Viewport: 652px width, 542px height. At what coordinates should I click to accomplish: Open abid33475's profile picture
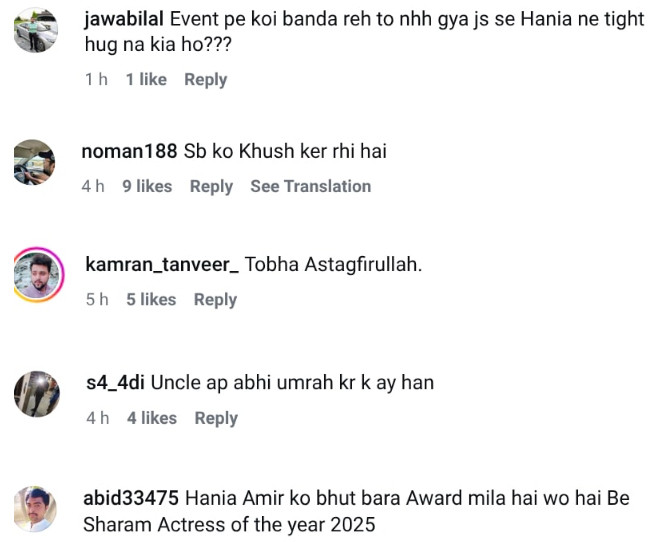click(x=36, y=508)
